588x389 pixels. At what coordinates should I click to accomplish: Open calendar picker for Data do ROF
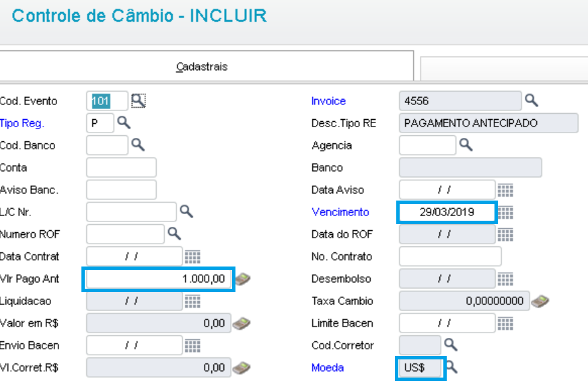[505, 235]
